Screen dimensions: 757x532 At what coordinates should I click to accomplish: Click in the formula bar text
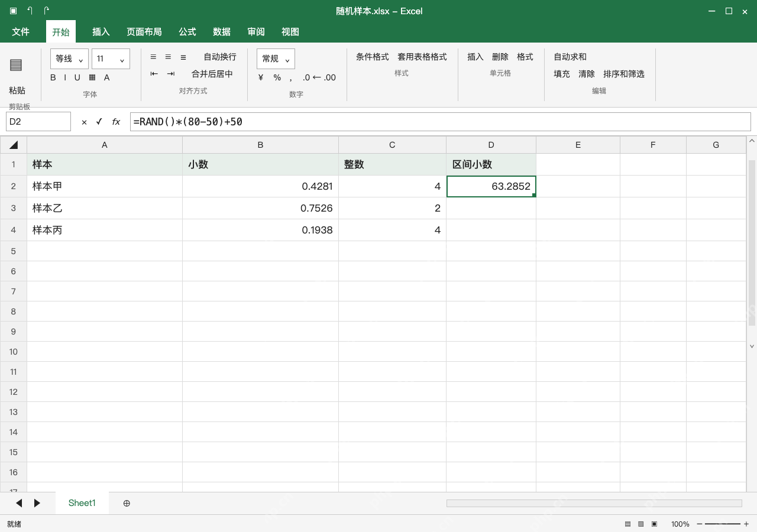(441, 122)
